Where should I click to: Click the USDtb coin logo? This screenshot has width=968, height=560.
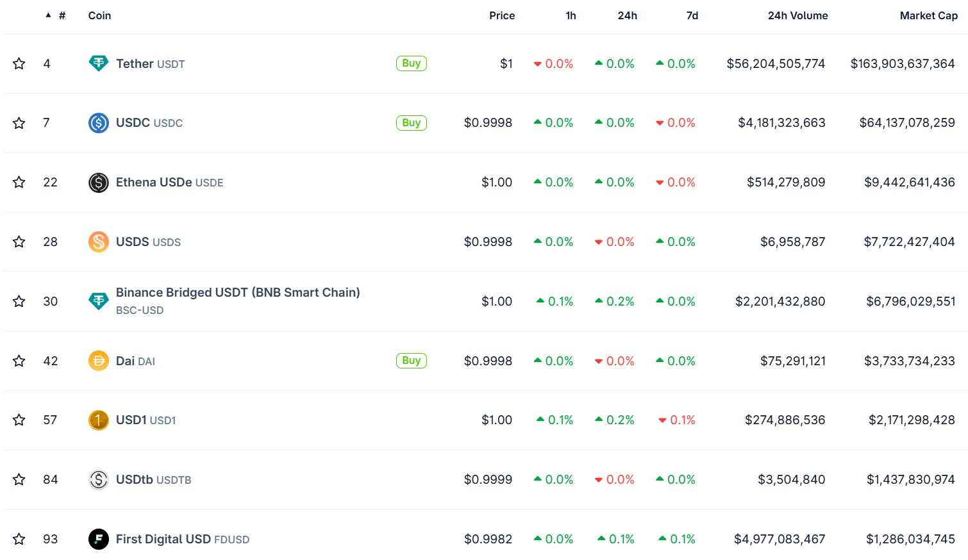click(x=98, y=479)
